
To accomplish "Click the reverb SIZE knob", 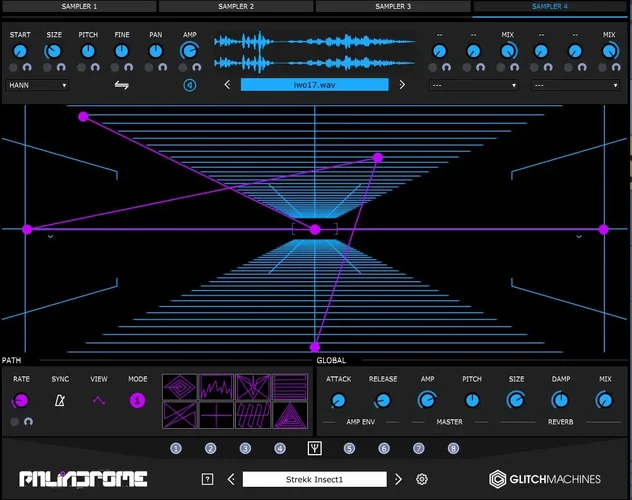I will 516,400.
